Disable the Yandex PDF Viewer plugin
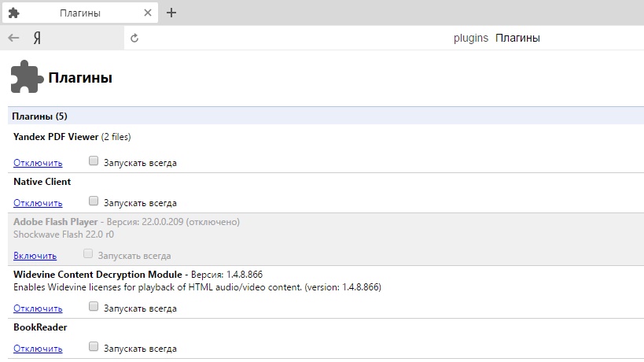 pyautogui.click(x=38, y=163)
